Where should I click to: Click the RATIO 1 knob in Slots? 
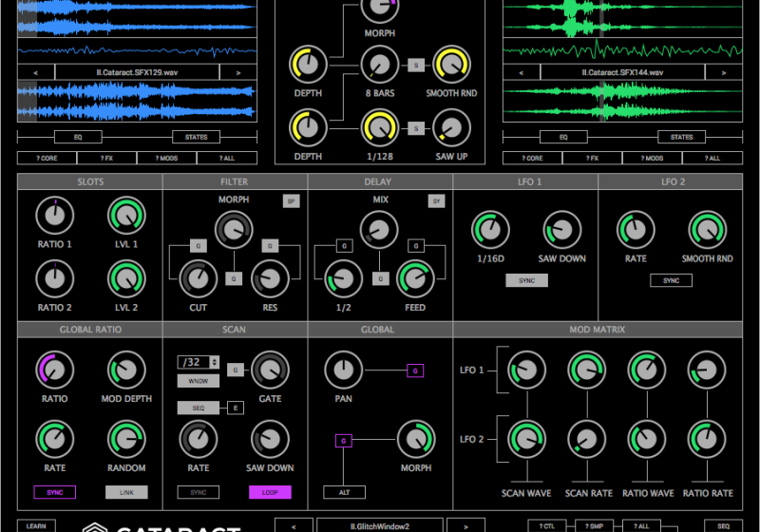[54, 216]
